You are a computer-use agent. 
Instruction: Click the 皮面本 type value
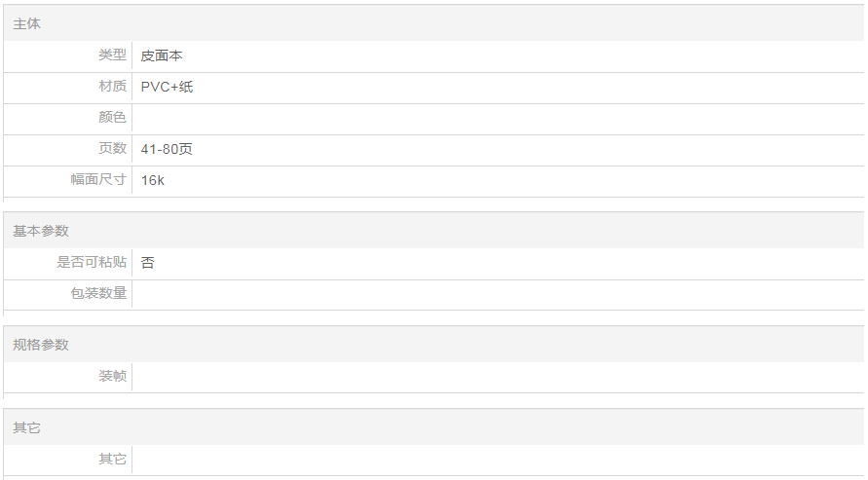click(162, 55)
